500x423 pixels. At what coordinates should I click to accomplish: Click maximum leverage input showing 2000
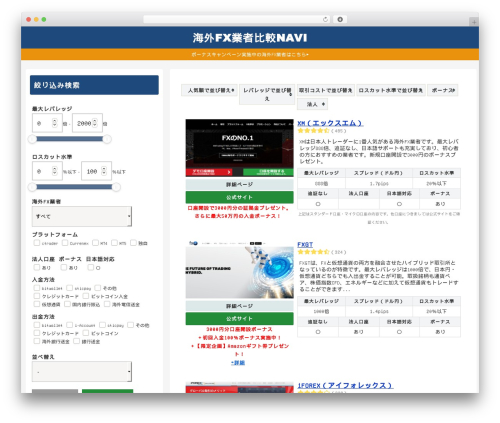point(87,123)
